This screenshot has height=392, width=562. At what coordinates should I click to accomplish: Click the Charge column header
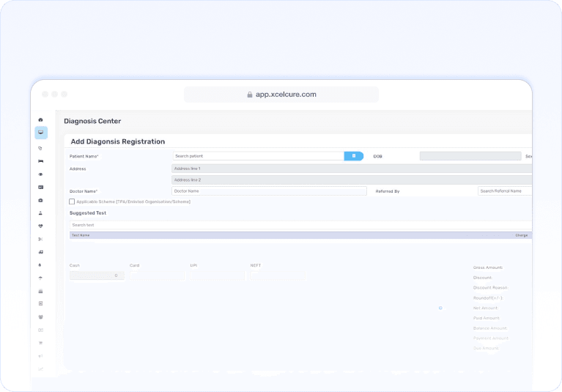(x=522, y=235)
